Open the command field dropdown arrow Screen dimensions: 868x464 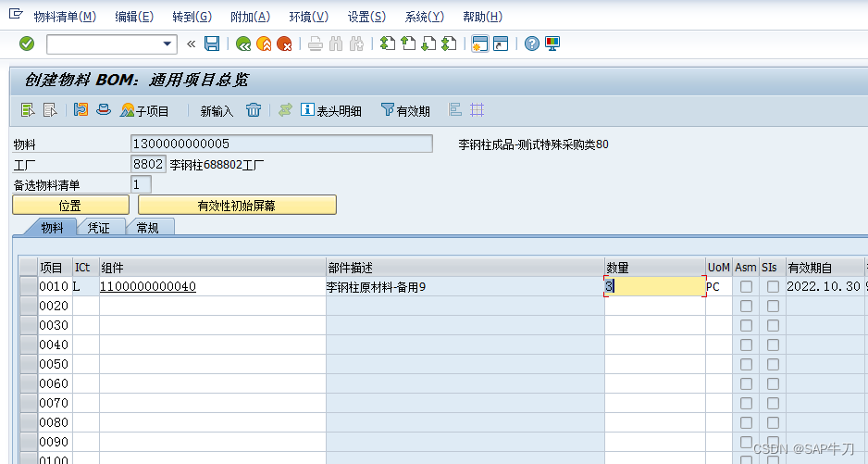tap(167, 44)
